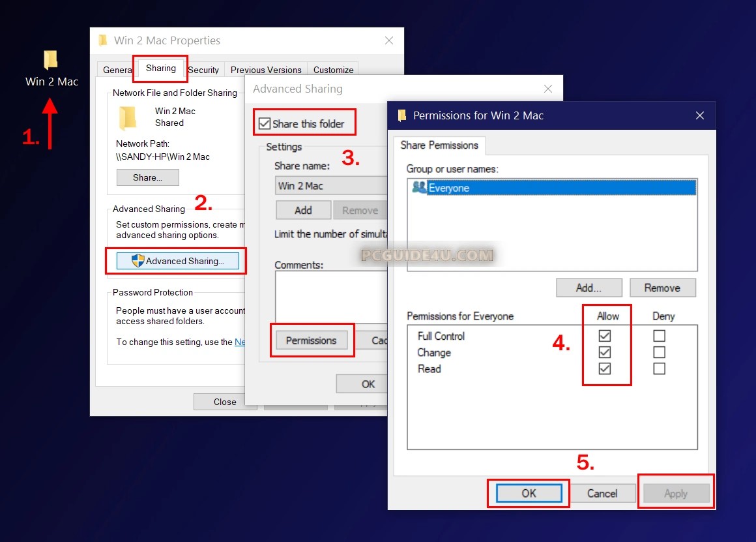
Task: Toggle the Share this folder checkbox
Action: click(265, 124)
